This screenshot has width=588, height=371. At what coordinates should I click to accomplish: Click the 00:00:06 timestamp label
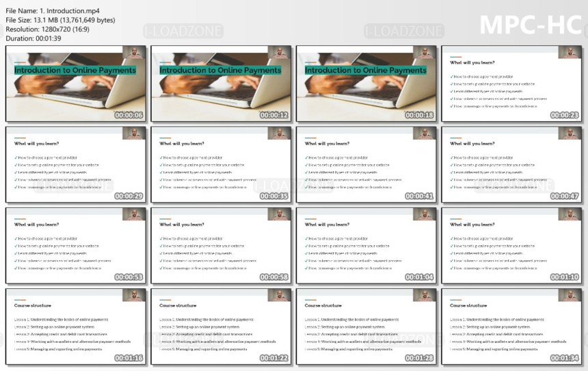point(129,115)
